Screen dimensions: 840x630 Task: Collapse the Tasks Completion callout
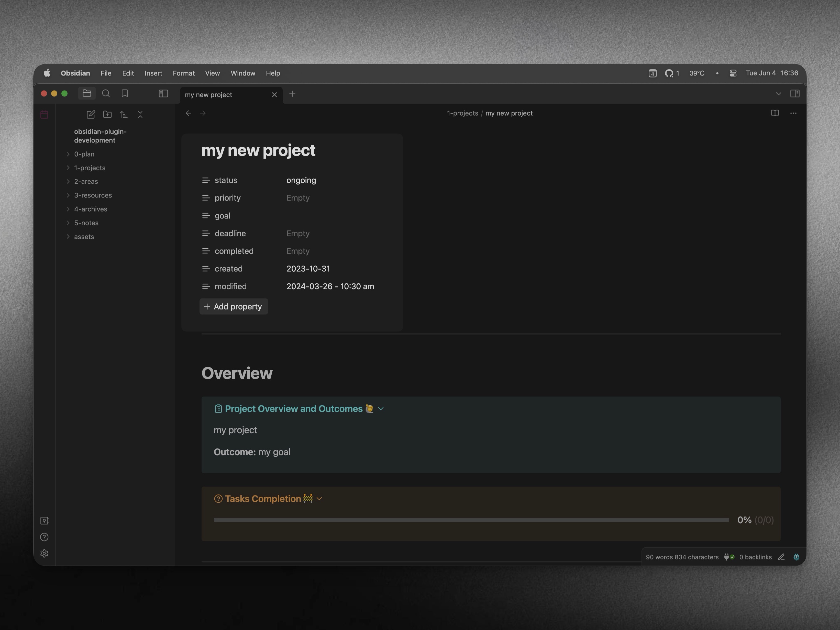pos(319,499)
